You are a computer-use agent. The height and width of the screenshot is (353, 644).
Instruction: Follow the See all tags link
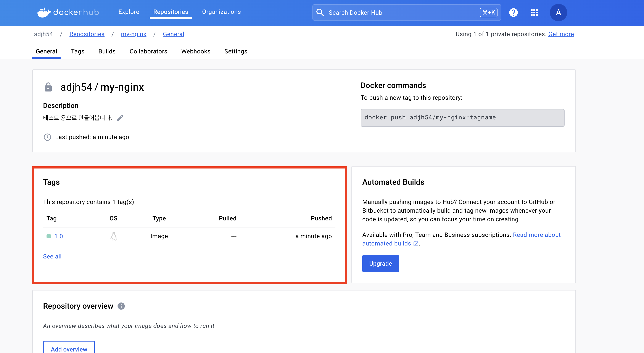click(x=52, y=256)
